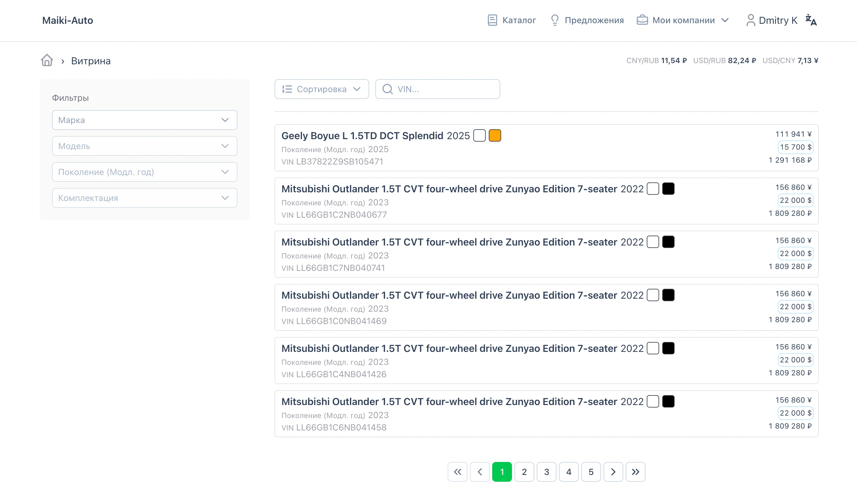This screenshot has width=857, height=504.
Task: Click white swatch on VIN LL66GB1C6NB041458 listing
Action: click(653, 401)
